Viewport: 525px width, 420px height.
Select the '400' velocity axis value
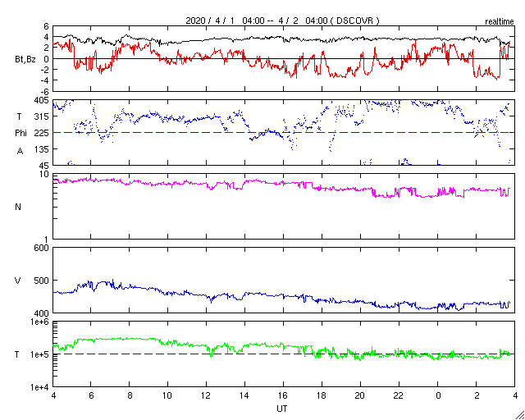pos(42,313)
